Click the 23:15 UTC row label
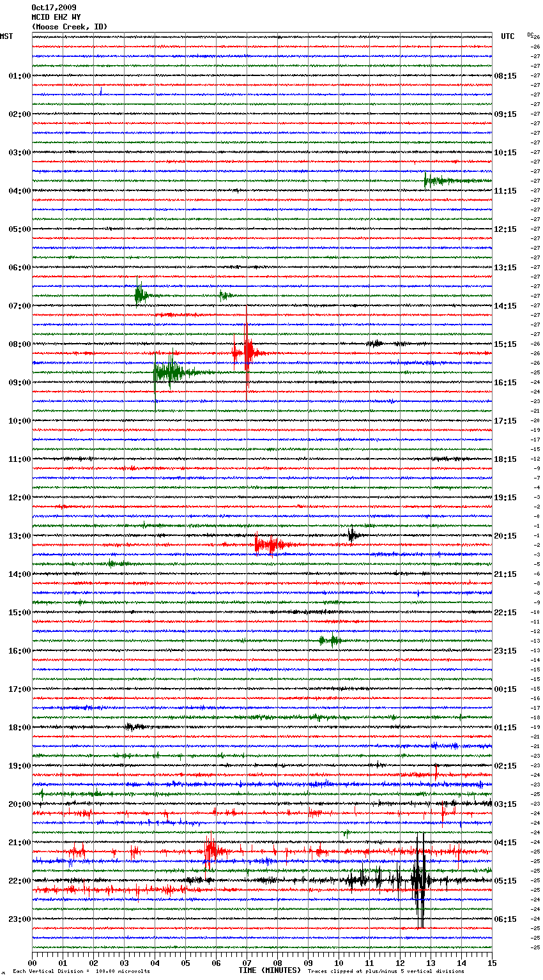 click(x=505, y=651)
